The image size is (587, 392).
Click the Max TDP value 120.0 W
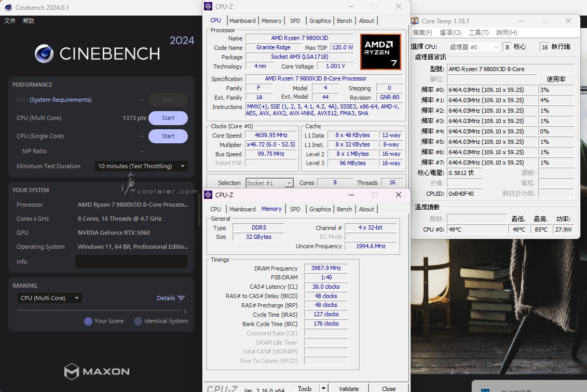343,48
